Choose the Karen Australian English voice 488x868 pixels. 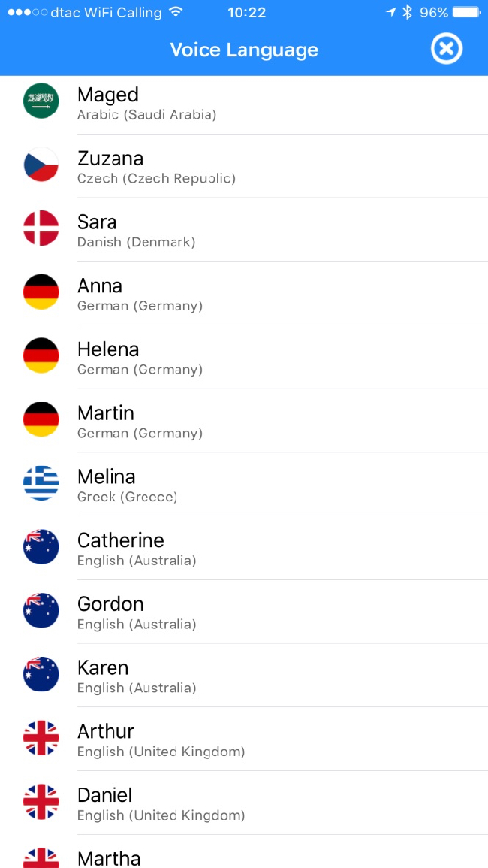click(x=244, y=675)
